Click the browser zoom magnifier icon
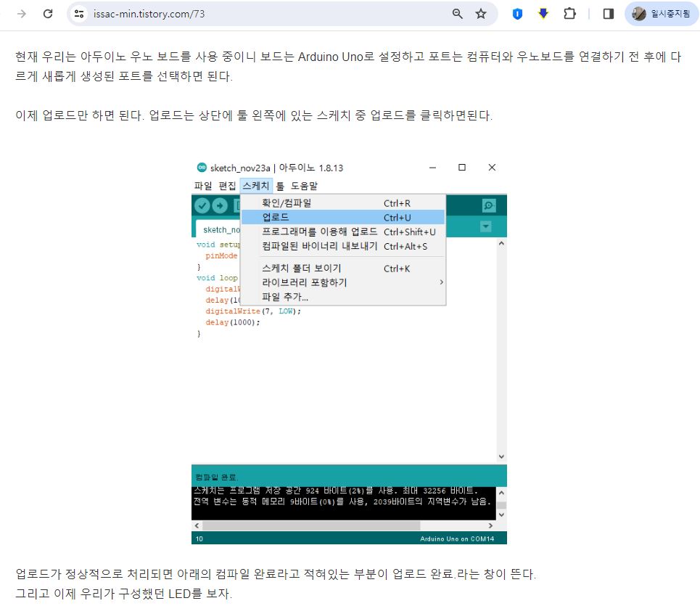Screen dimensions: 700x614 pyautogui.click(x=458, y=14)
